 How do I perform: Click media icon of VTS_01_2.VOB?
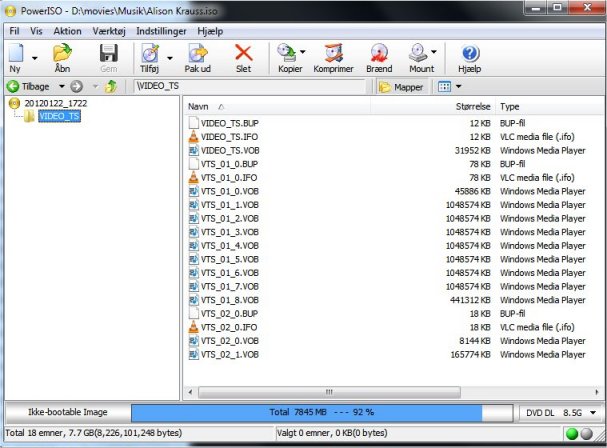pos(194,218)
